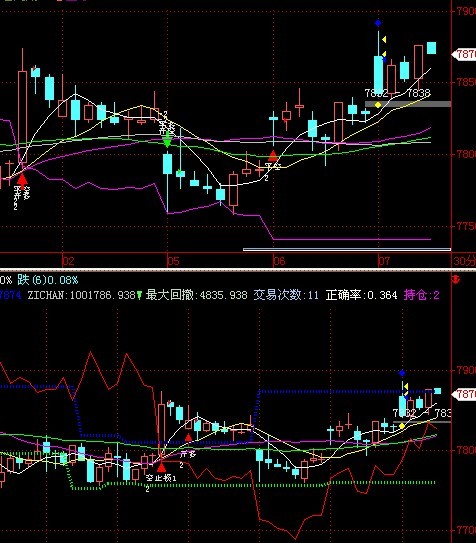This screenshot has height=543, width=476.
Task: Select the small red triangle above the 开多 label
Action: (188, 438)
